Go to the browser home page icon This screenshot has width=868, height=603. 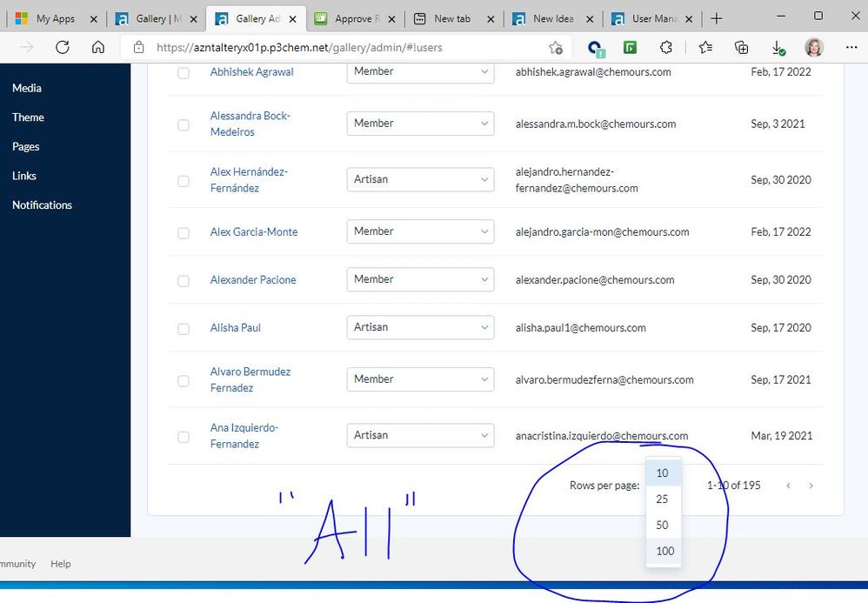[98, 47]
